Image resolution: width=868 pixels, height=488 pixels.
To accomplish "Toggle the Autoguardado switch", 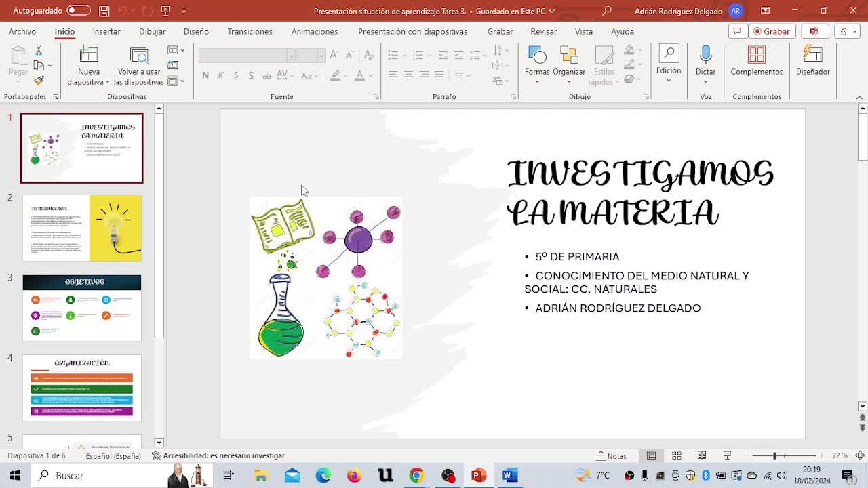I will [x=78, y=11].
